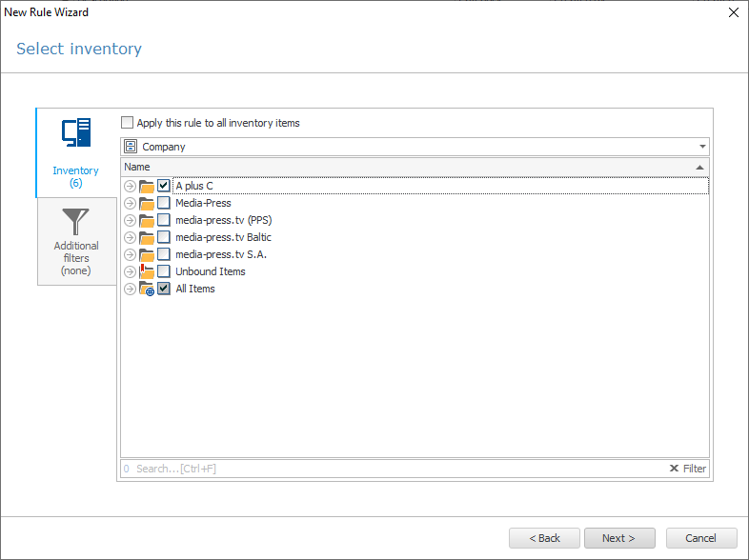Click the Company group icon in dropdown
This screenshot has height=560, width=749.
(x=131, y=147)
